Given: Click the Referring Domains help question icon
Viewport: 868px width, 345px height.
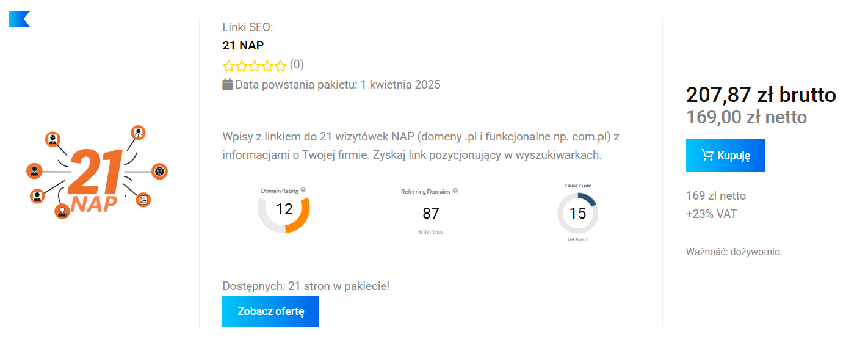Looking at the screenshot, I should click(455, 191).
